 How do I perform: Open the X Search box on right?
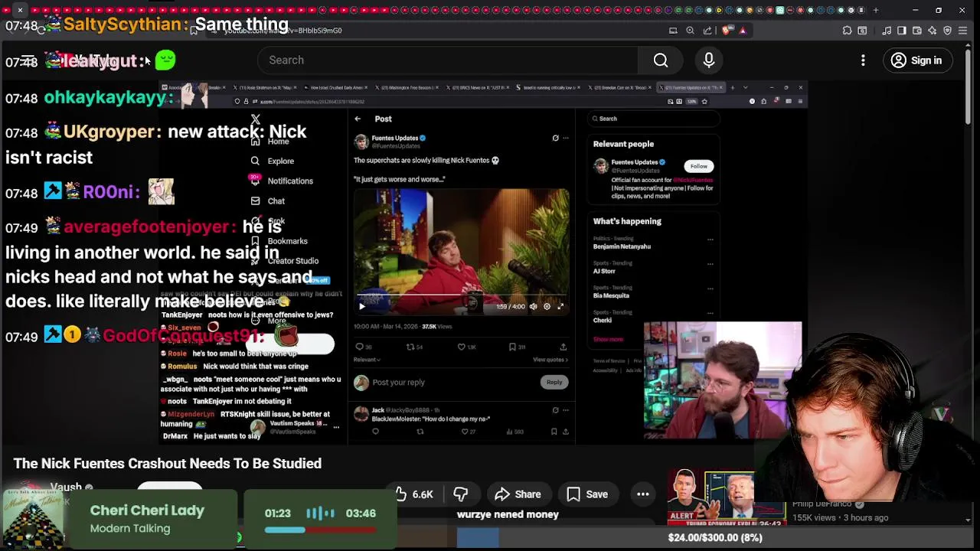point(653,119)
